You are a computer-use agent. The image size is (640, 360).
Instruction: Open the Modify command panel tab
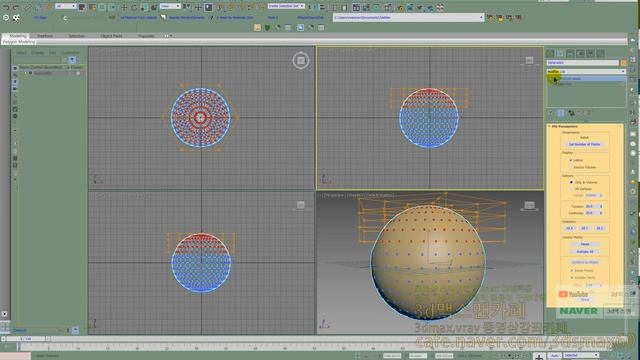coord(560,53)
